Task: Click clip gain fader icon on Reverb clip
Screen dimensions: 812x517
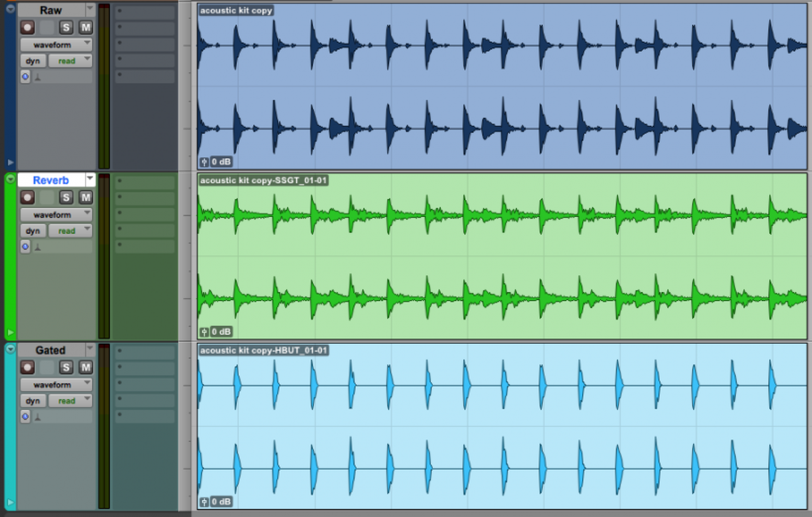Action: coord(204,332)
